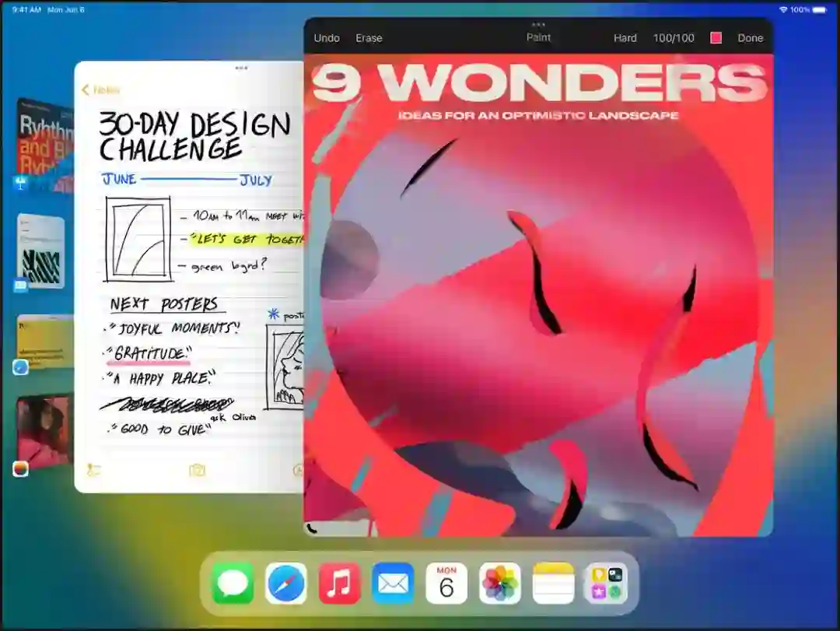Tap Undo in the Paint toolbar
Screen dimensions: 840x631
click(327, 38)
